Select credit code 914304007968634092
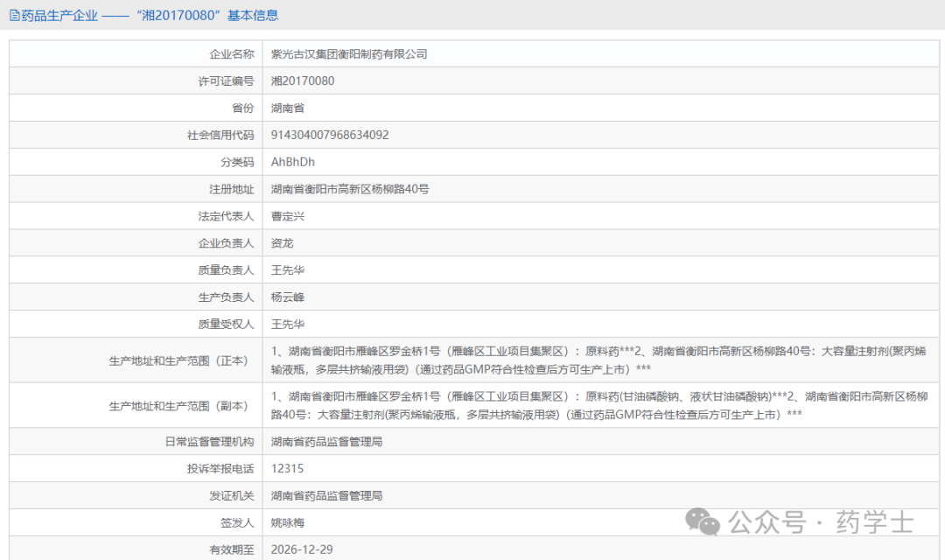Screen dimensions: 945x560 [x=330, y=135]
